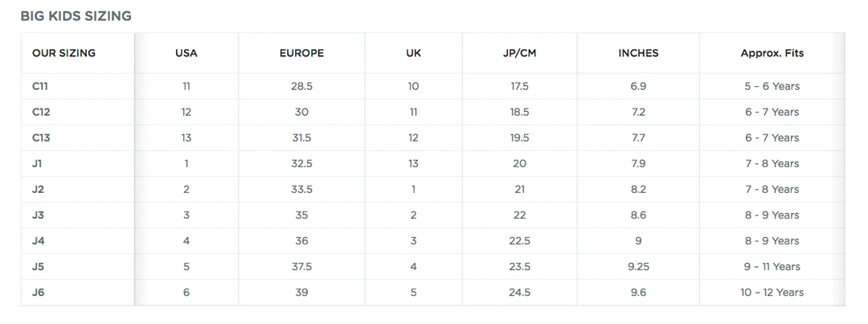Image resolution: width=868 pixels, height=324 pixels.
Task: Select the USA column header
Action: tap(186, 53)
